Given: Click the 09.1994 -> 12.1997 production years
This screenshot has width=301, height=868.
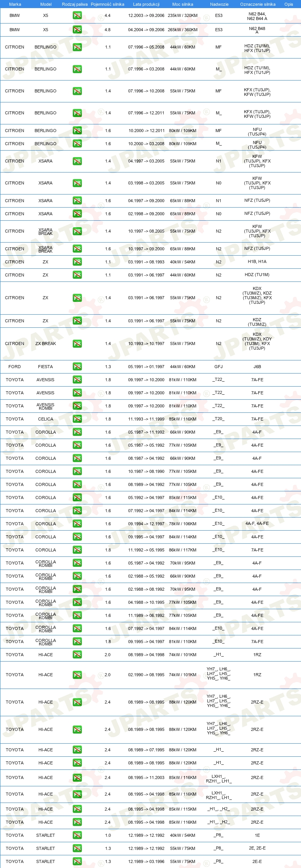Looking at the screenshot, I should point(146,524).
